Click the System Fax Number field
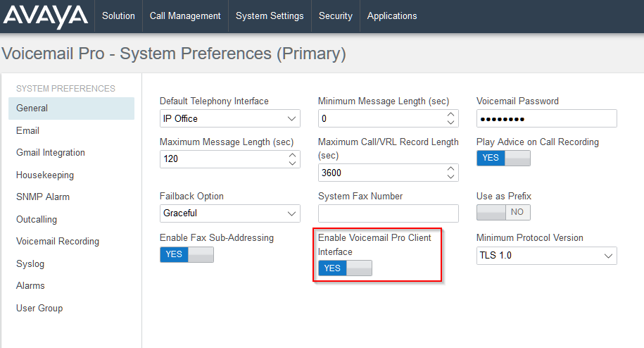The width and height of the screenshot is (644, 348). point(388,213)
